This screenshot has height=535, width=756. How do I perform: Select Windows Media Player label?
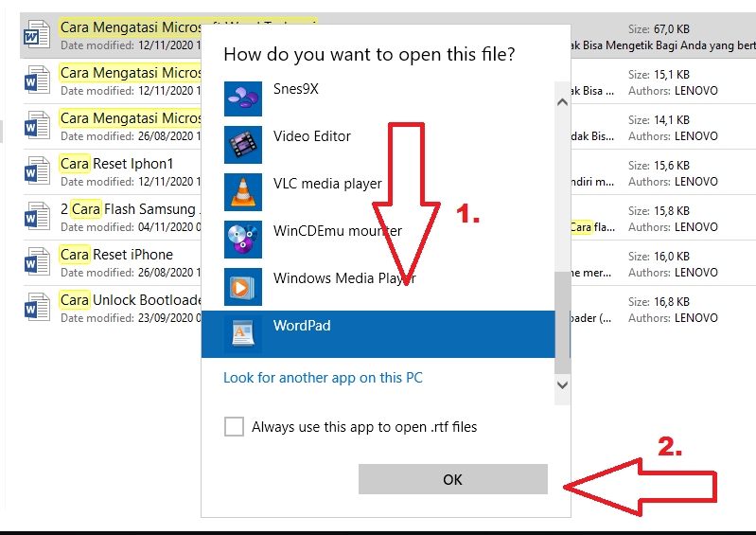tap(344, 278)
